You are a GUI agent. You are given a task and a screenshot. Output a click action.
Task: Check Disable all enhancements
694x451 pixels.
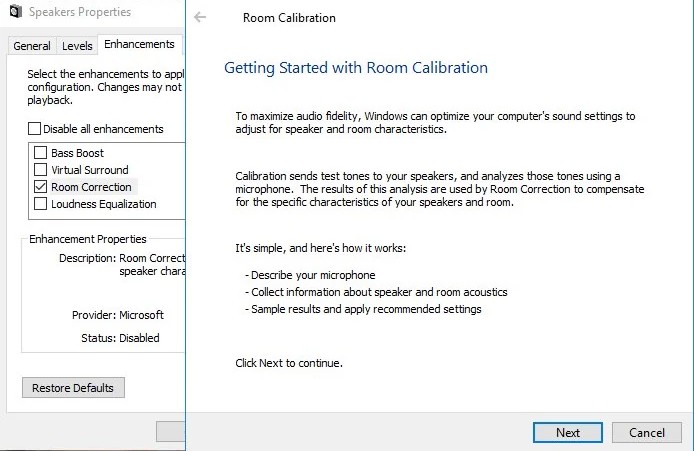[x=35, y=129]
